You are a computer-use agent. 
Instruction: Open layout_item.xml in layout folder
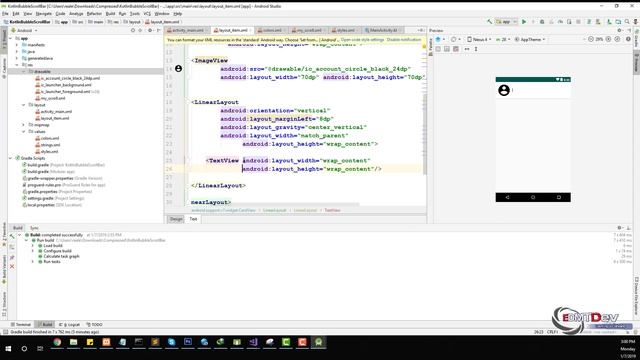coord(52,118)
